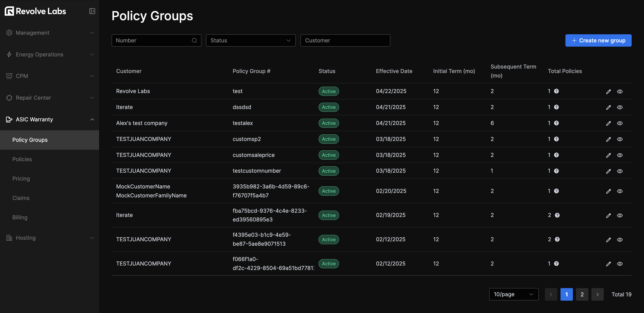644x313 pixels.
Task: Open the 10/page page size dropdown
Action: (514, 294)
